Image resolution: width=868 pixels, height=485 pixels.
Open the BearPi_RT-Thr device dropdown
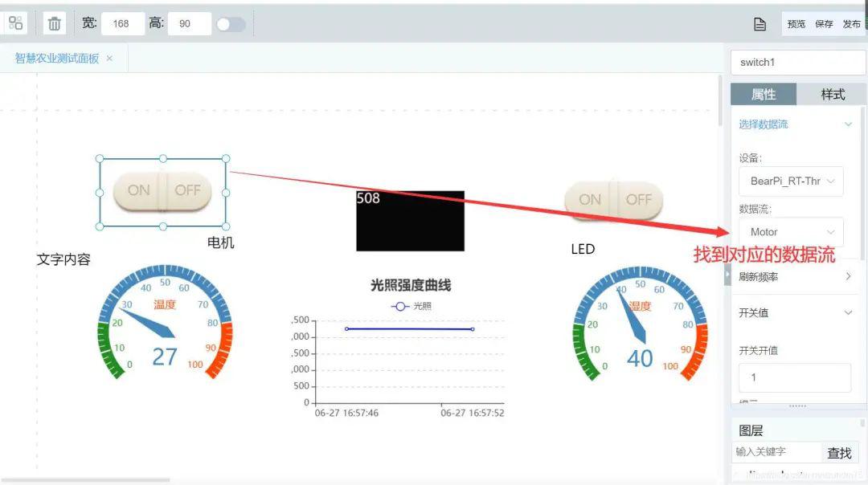(x=791, y=181)
